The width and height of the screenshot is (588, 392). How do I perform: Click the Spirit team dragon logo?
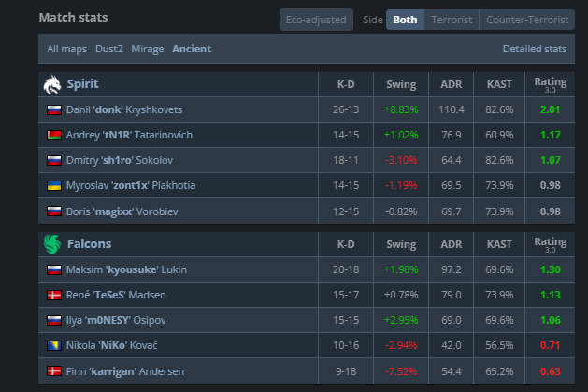tap(52, 85)
